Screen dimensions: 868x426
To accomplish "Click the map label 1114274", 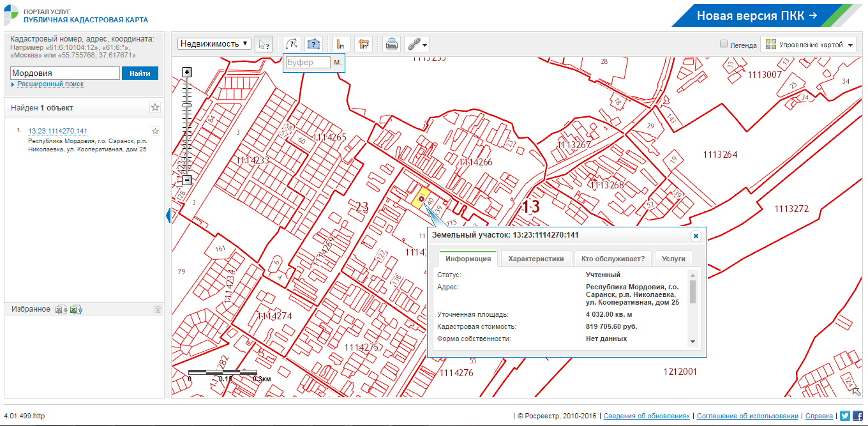I will coord(274,316).
